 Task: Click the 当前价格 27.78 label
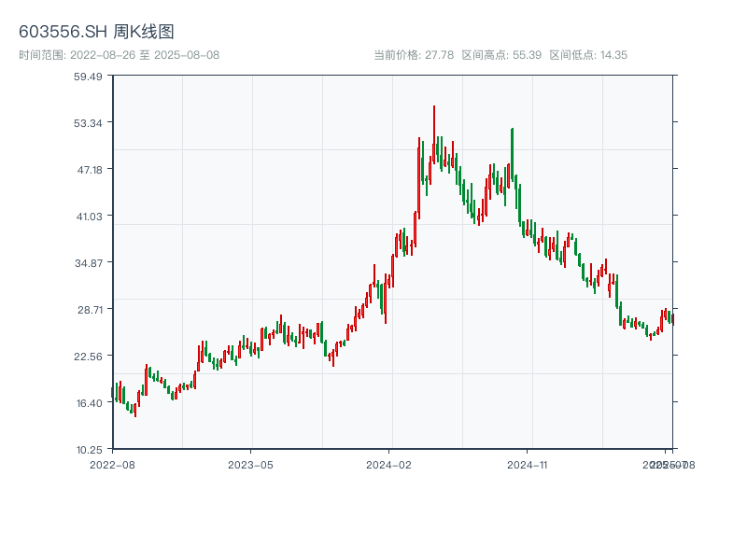click(414, 55)
